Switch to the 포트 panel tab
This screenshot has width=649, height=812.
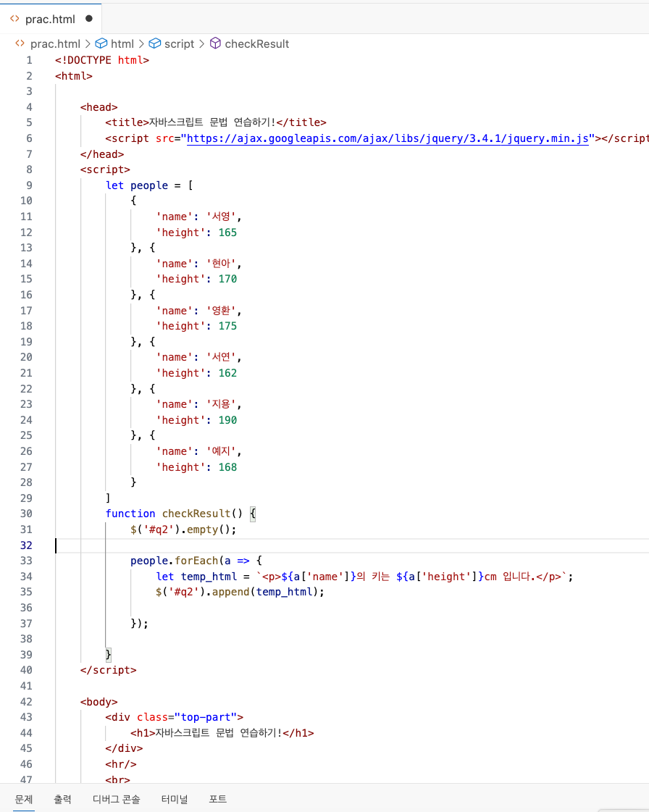tap(217, 799)
